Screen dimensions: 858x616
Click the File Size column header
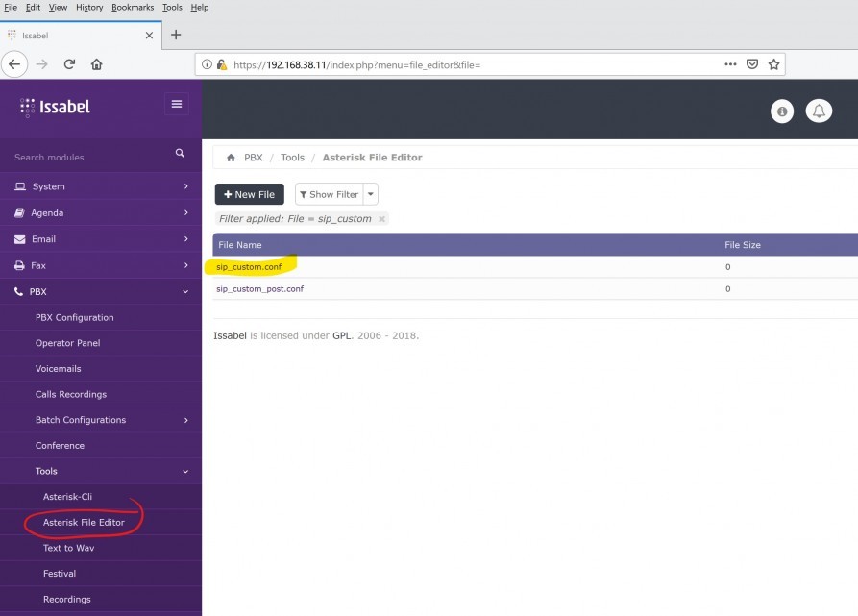pos(743,245)
